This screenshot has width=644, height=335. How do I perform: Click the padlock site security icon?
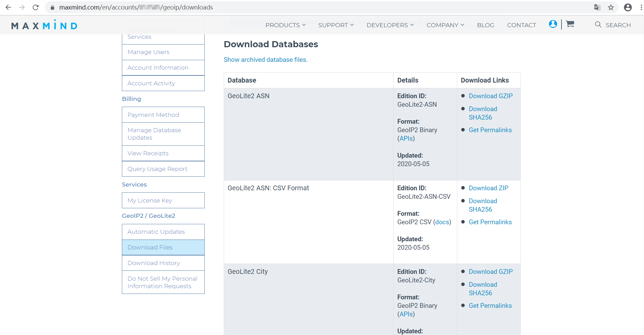click(52, 7)
